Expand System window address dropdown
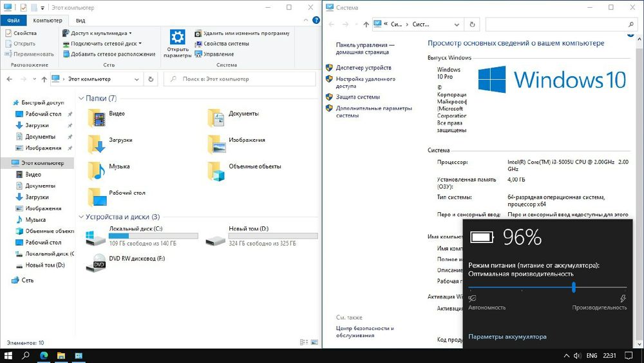The height and width of the screenshot is (363, 644). pyautogui.click(x=457, y=25)
